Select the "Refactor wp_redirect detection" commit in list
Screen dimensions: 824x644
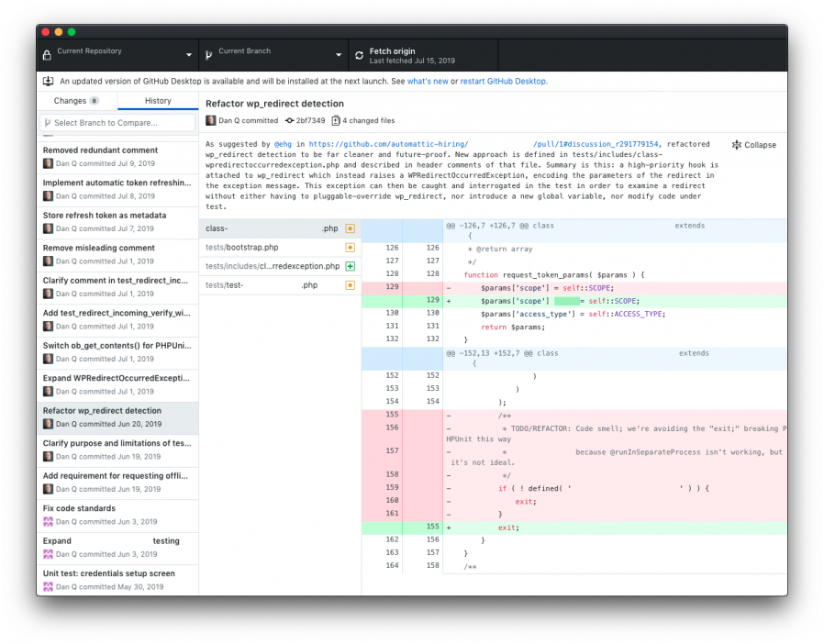(117, 417)
